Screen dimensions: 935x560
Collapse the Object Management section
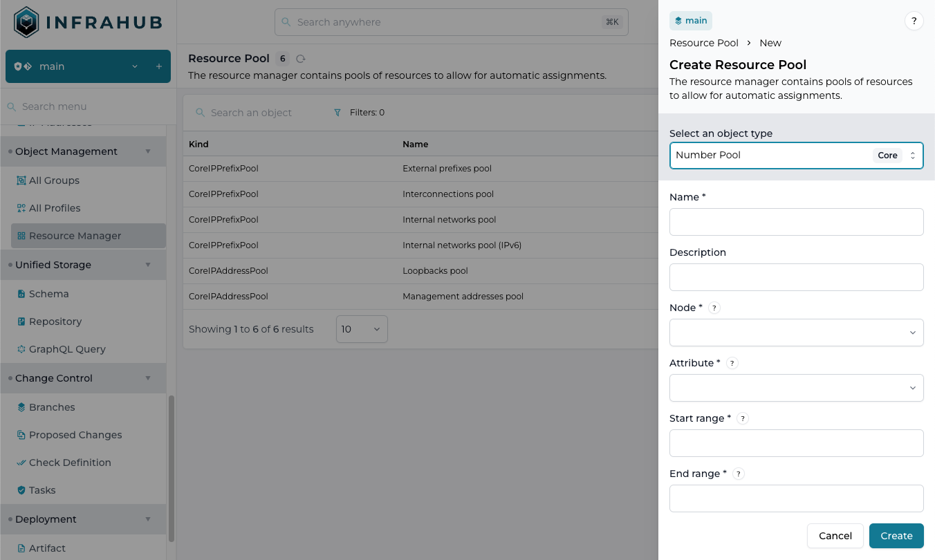(147, 151)
